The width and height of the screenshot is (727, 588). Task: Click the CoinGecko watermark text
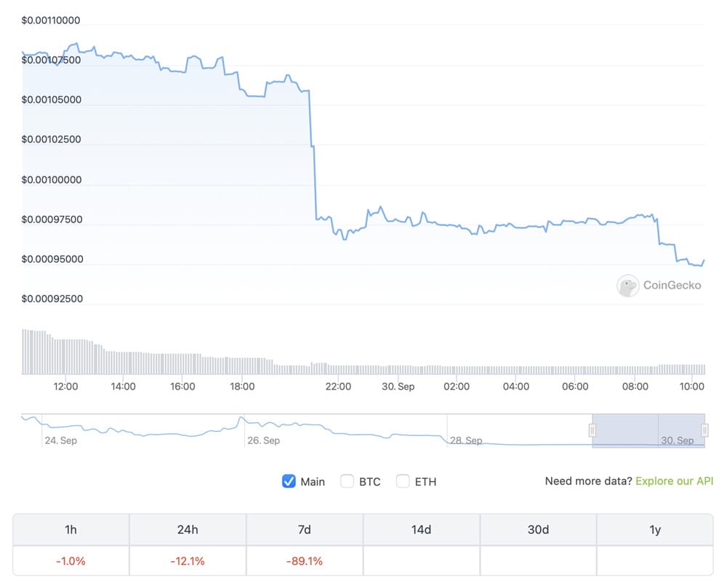(x=672, y=286)
